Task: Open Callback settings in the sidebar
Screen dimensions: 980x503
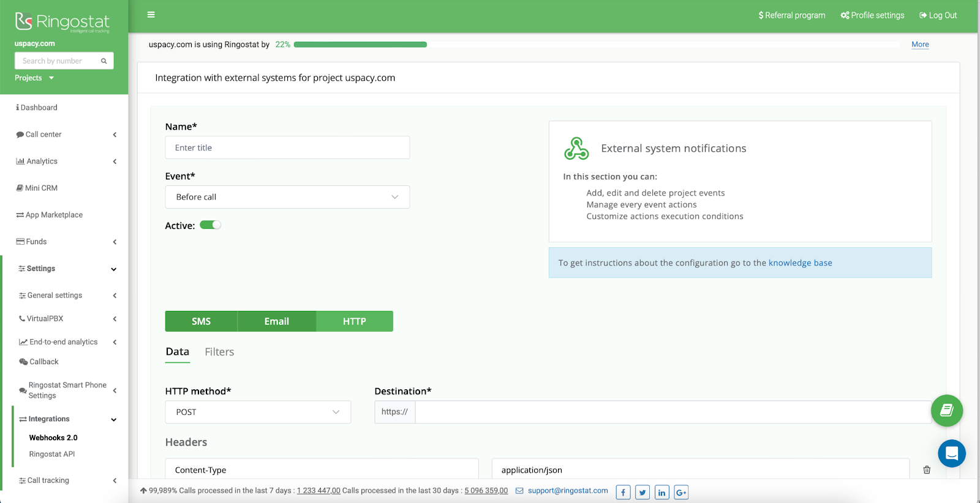Action: pos(39,362)
